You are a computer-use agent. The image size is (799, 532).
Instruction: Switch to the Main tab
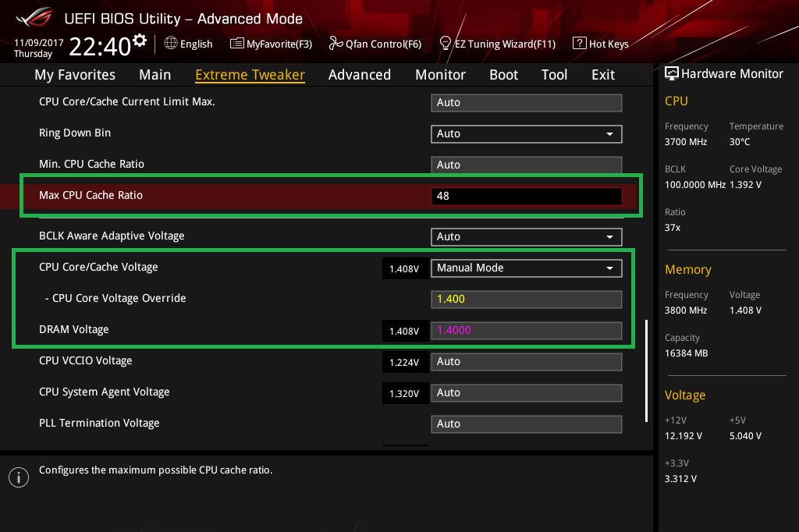click(x=155, y=75)
